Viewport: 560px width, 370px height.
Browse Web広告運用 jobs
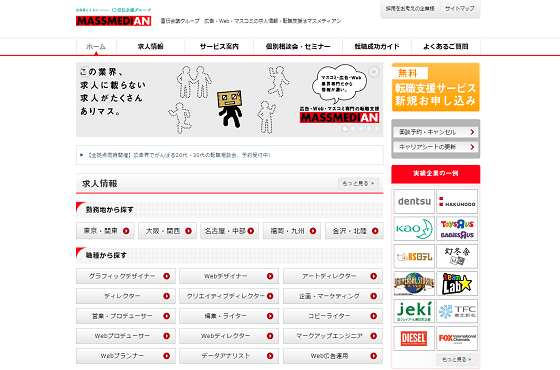click(333, 356)
